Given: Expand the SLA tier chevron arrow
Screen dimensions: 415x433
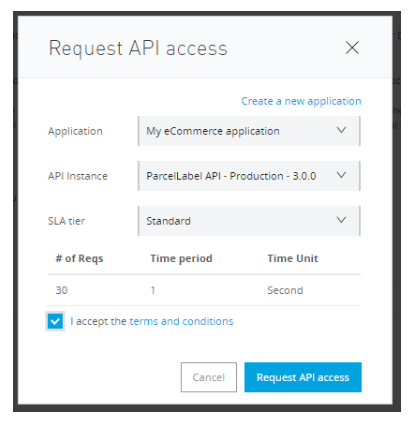Looking at the screenshot, I should coord(341,220).
